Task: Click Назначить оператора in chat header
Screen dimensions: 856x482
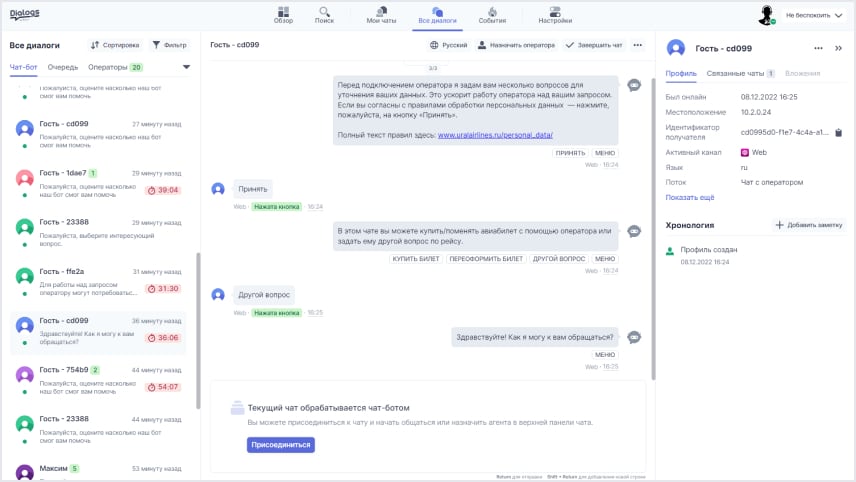Action: pyautogui.click(x=516, y=45)
